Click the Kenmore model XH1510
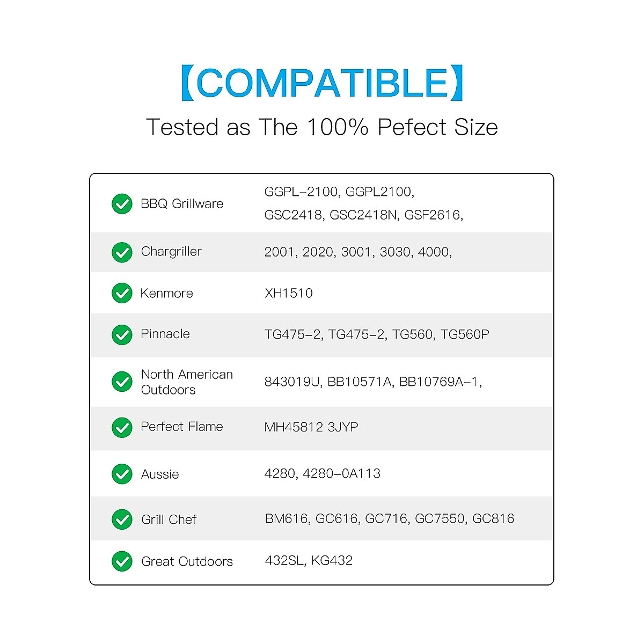644x644 pixels. click(289, 293)
